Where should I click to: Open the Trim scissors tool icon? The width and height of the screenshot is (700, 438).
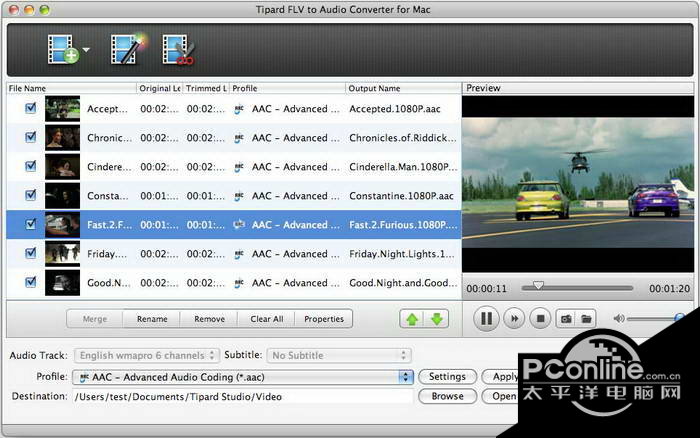[x=178, y=50]
